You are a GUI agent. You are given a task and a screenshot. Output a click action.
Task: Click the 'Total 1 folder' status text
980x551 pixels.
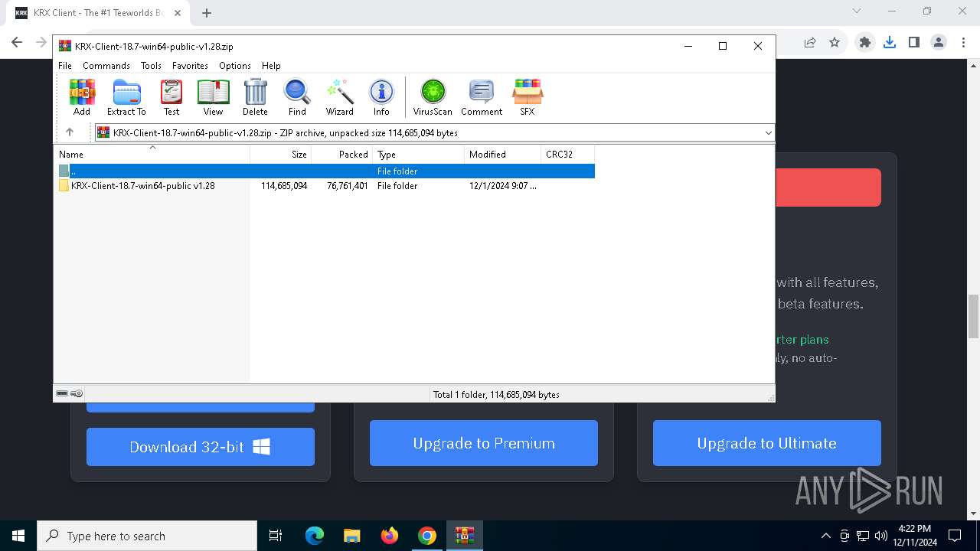pyautogui.click(x=496, y=395)
